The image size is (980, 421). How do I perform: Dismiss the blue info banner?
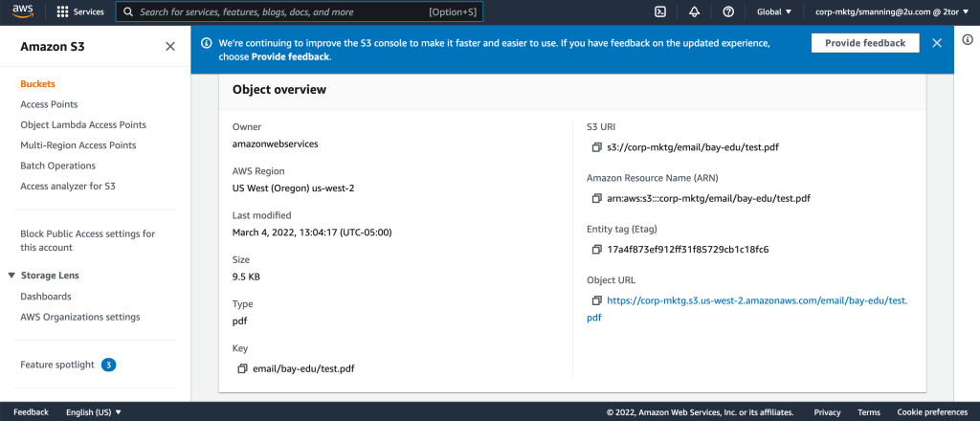click(937, 43)
